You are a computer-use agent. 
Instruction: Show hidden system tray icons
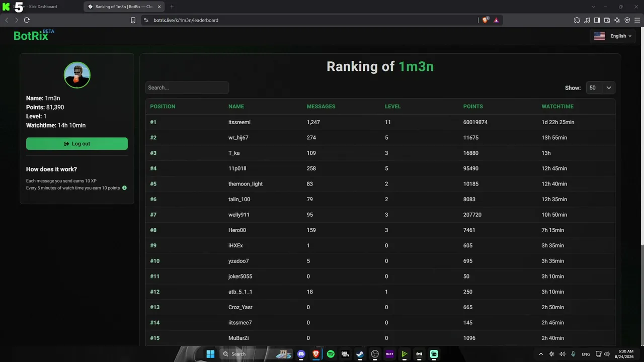point(541,354)
